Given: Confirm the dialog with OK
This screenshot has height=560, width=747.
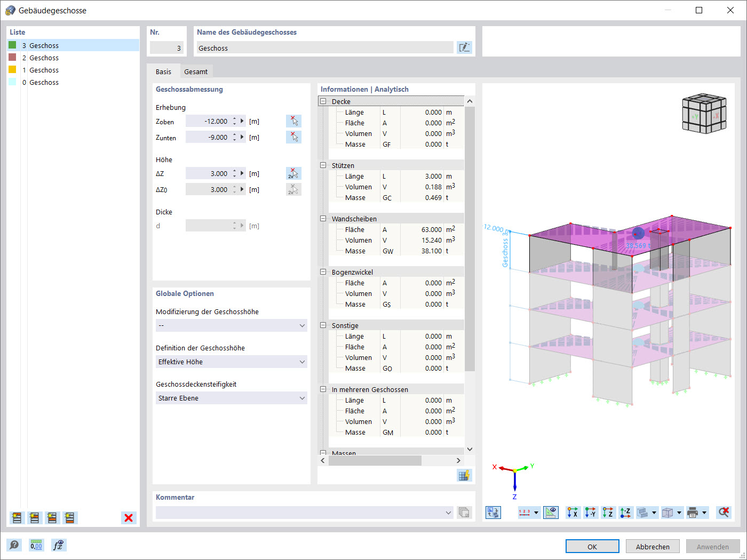Looking at the screenshot, I should click(x=592, y=547).
